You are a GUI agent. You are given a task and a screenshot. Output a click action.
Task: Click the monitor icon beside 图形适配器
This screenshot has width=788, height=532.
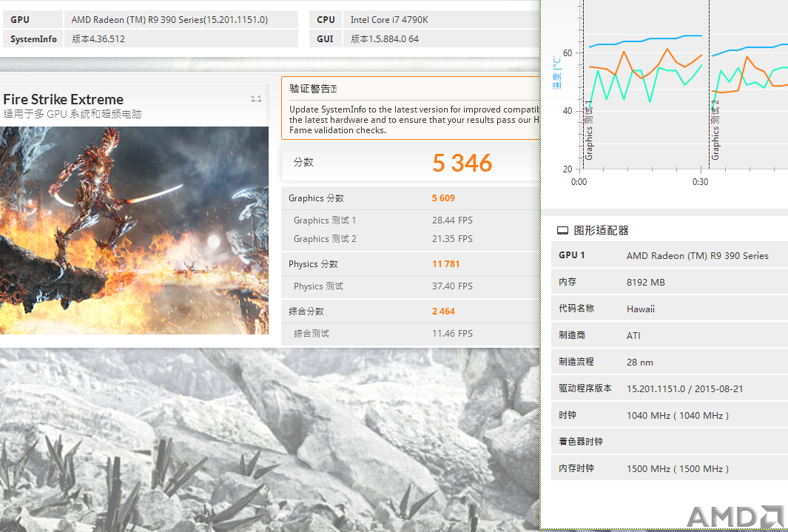[562, 231]
